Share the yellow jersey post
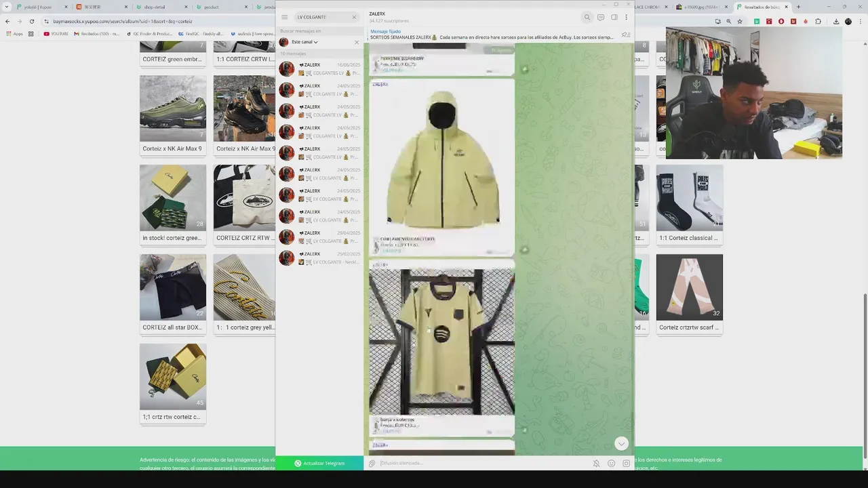Image resolution: width=868 pixels, height=488 pixels. point(524,430)
